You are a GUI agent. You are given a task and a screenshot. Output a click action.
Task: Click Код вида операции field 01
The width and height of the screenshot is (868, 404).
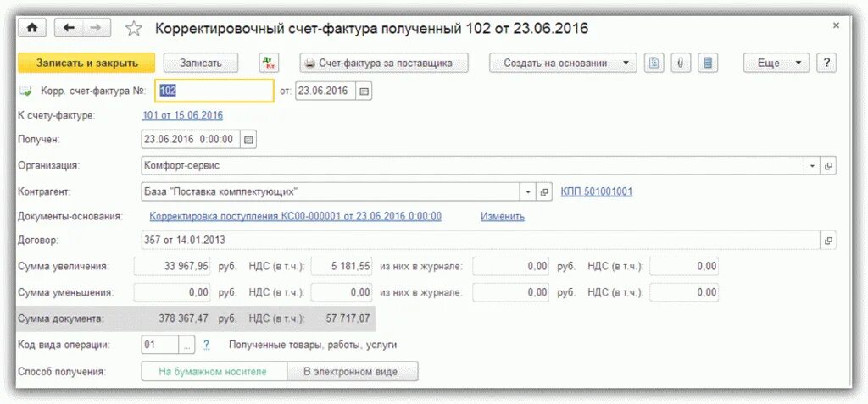[160, 346]
